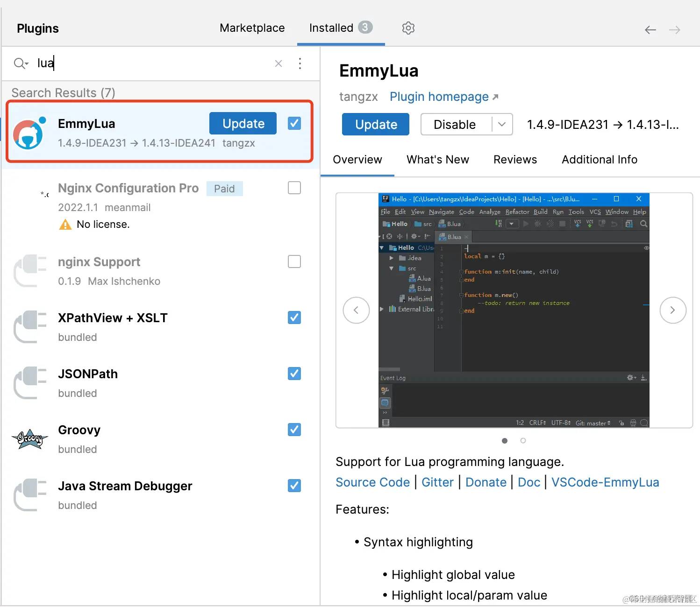Select first carousel page dot
Screen dimensions: 700x607
click(505, 441)
